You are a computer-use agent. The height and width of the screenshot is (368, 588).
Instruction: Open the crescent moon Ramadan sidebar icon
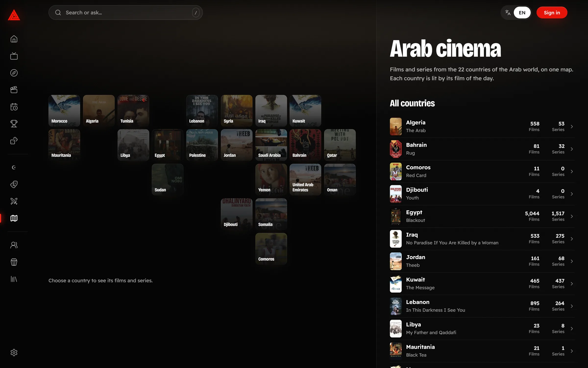click(14, 168)
